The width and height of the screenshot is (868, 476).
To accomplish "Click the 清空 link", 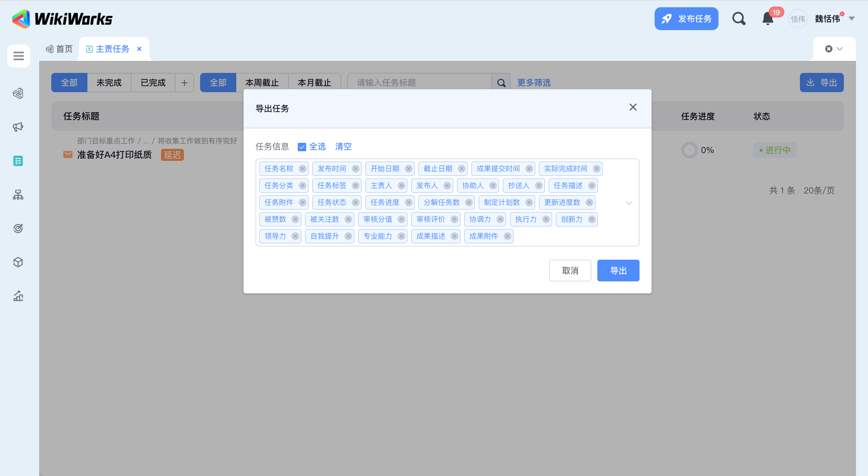I will (x=343, y=146).
